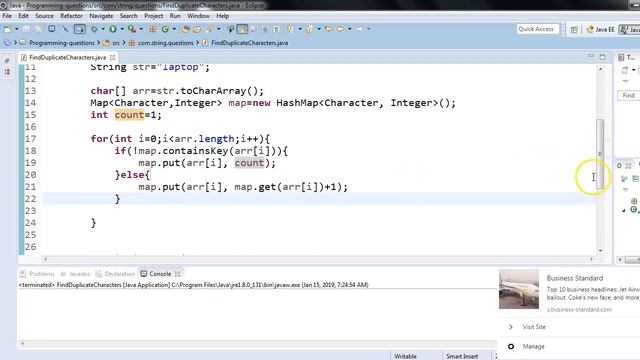Click the New file toolbar icon

point(7,29)
